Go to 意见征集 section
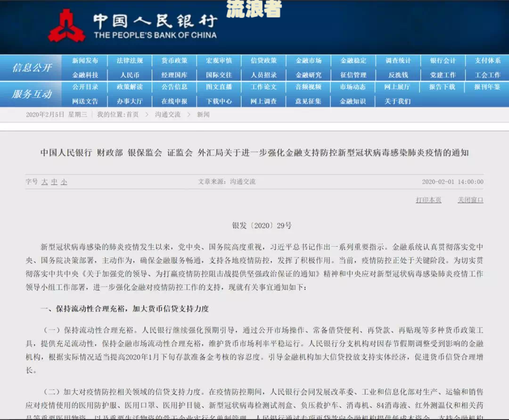 click(309, 101)
